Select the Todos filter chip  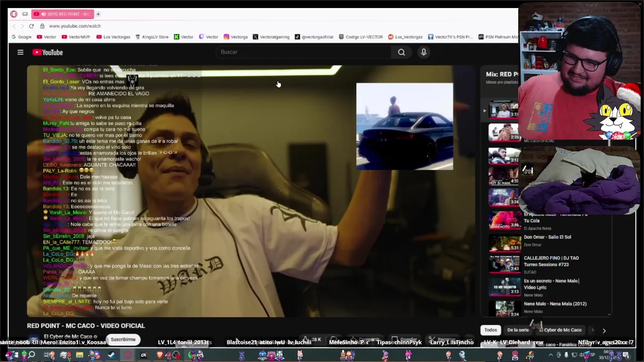coord(491,330)
